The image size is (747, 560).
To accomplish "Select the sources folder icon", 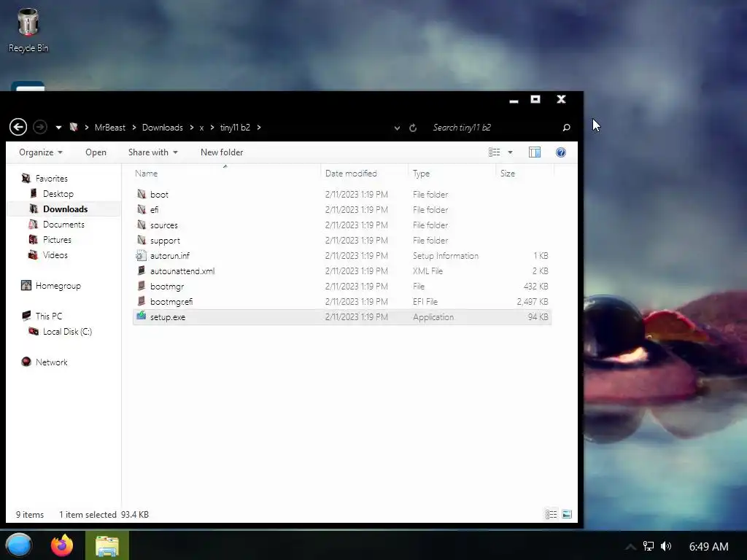I will point(142,225).
